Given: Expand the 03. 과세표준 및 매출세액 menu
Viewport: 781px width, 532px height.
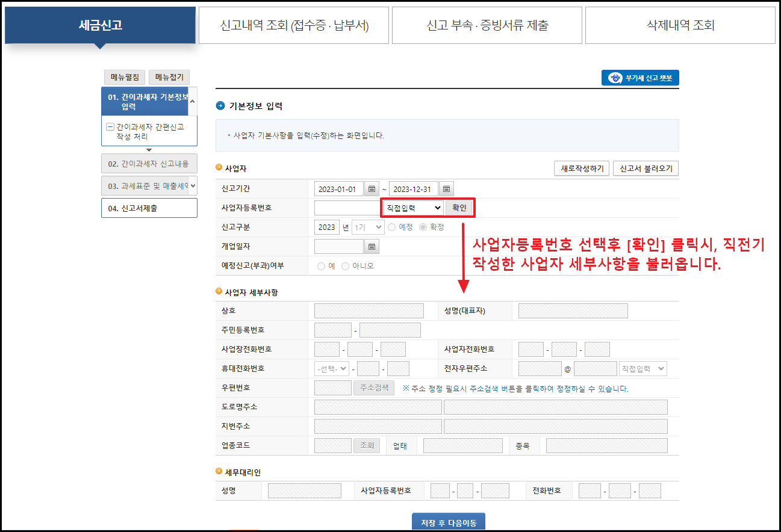Looking at the screenshot, I should click(193, 187).
